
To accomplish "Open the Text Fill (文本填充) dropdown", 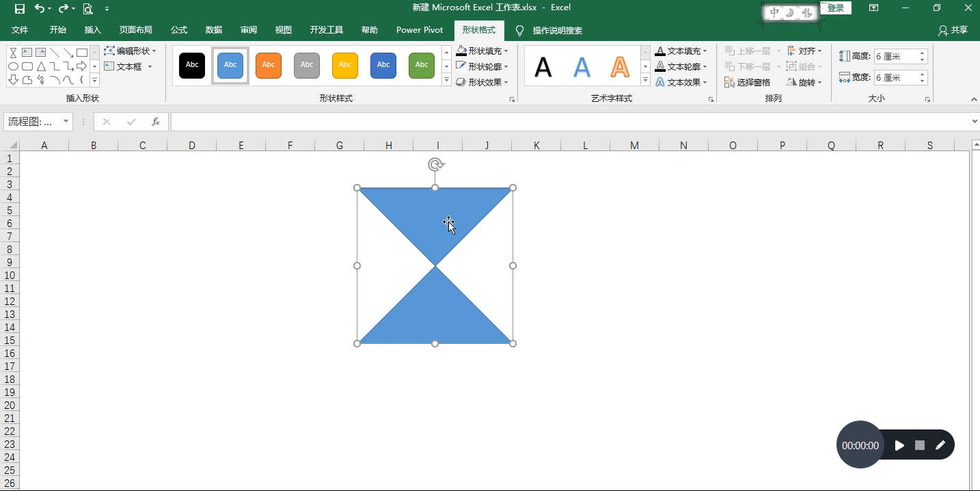I will click(681, 51).
